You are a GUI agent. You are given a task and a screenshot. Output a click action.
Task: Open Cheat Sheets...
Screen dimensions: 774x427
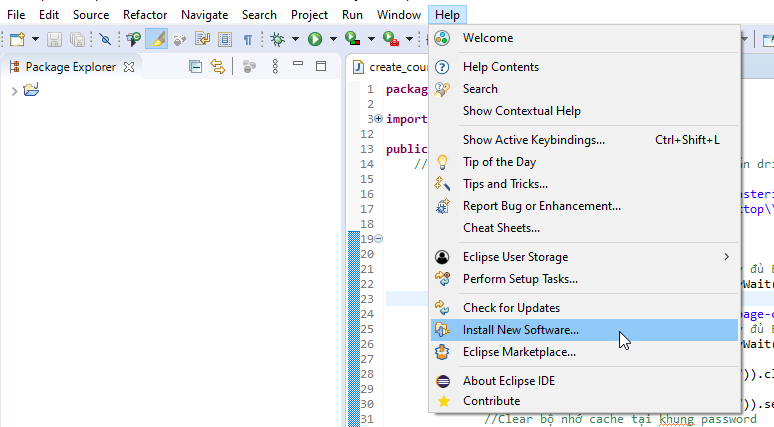[584, 228]
